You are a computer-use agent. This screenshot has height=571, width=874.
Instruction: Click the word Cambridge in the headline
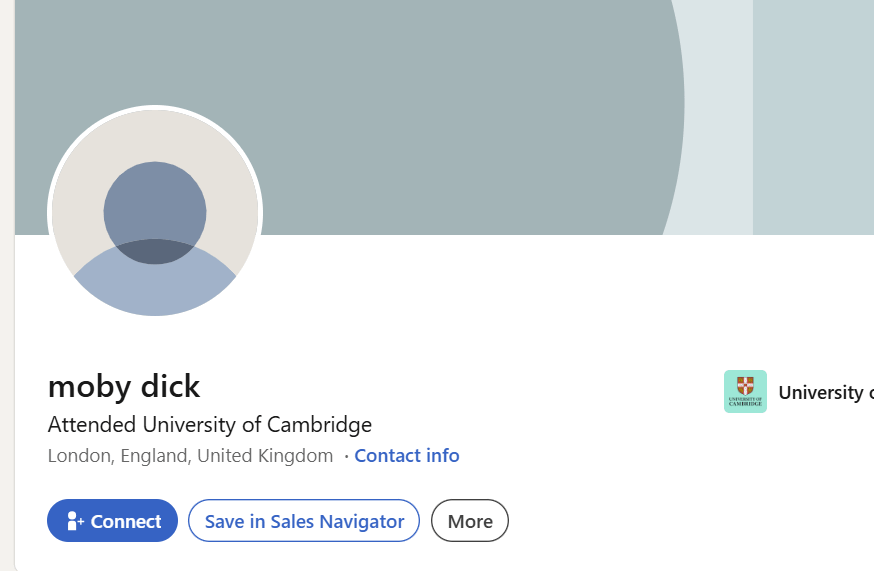coord(319,425)
